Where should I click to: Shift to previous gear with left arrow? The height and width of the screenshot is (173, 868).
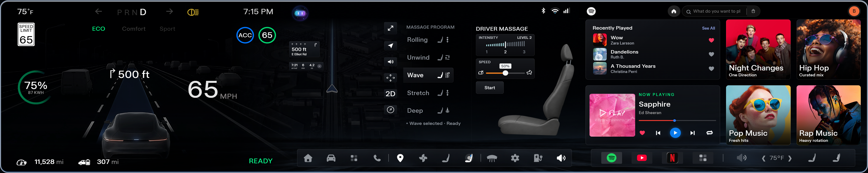pyautogui.click(x=98, y=12)
